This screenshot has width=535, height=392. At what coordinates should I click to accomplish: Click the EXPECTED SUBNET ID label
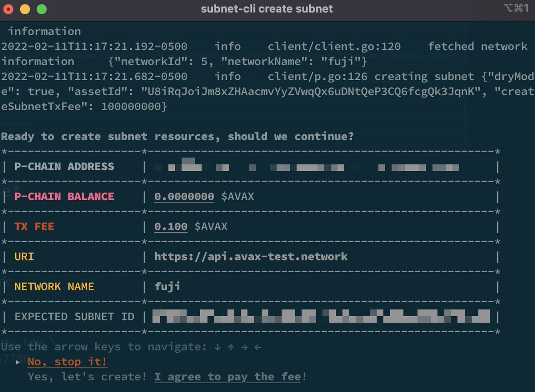(74, 317)
